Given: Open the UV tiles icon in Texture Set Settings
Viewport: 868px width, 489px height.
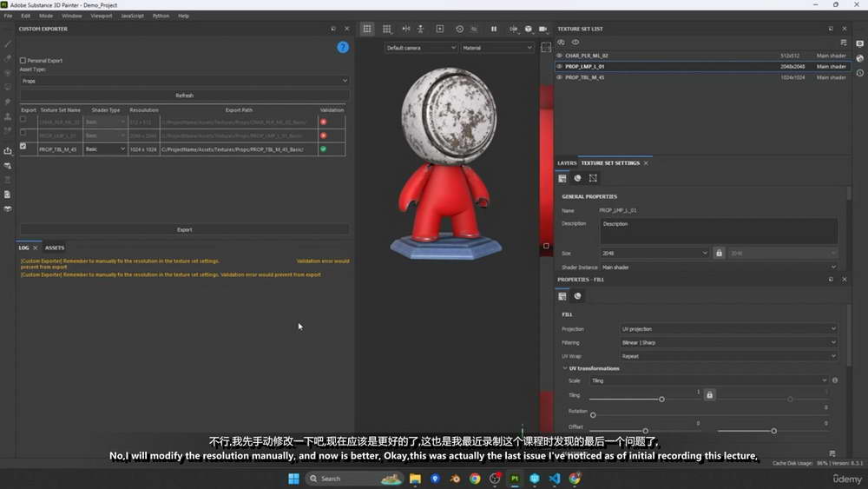Looking at the screenshot, I should coord(593,178).
